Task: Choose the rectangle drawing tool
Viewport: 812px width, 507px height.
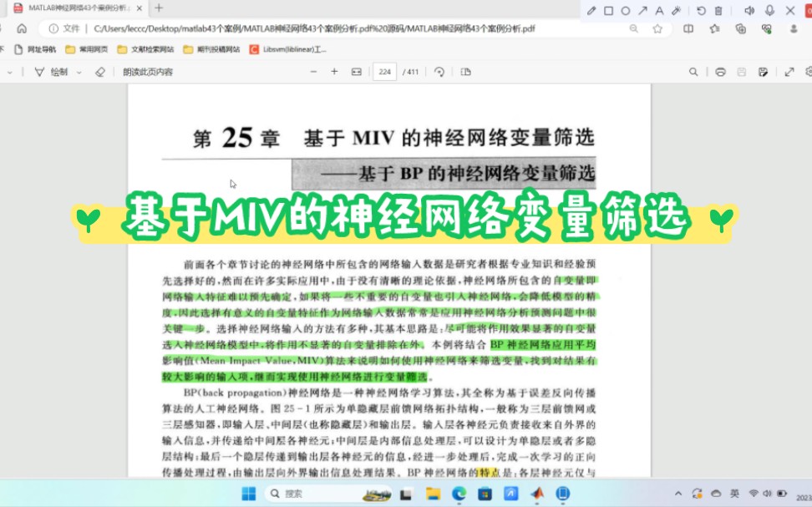Action: pyautogui.click(x=607, y=10)
